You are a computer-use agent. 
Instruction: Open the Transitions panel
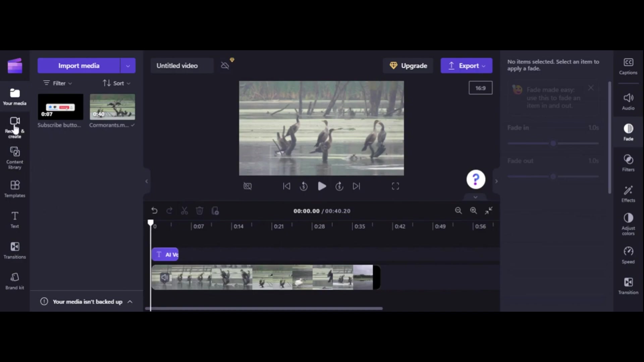(x=15, y=250)
